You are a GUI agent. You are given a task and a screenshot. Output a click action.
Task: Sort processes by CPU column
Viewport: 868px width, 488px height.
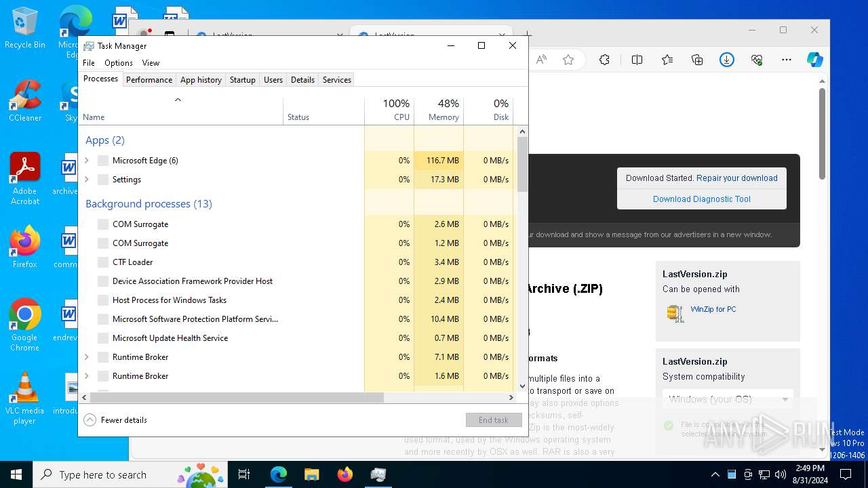(x=389, y=110)
